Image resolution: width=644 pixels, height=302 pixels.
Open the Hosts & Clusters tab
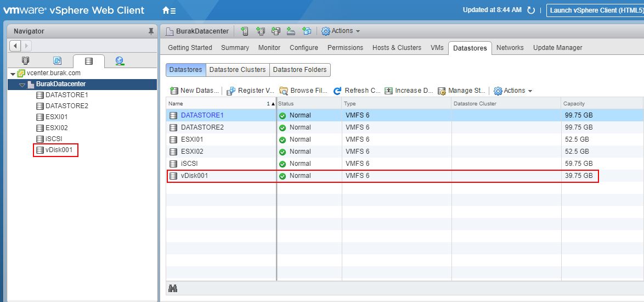pyautogui.click(x=397, y=48)
